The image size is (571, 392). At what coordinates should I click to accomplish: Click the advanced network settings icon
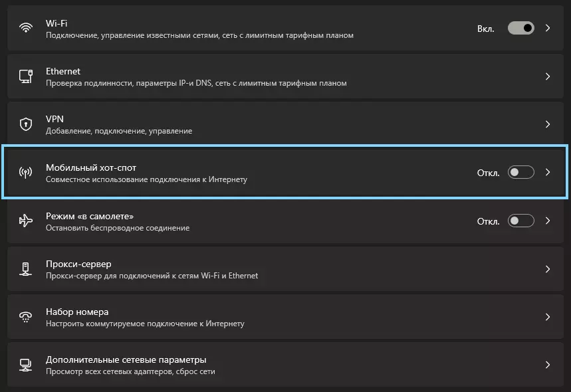[26, 365]
